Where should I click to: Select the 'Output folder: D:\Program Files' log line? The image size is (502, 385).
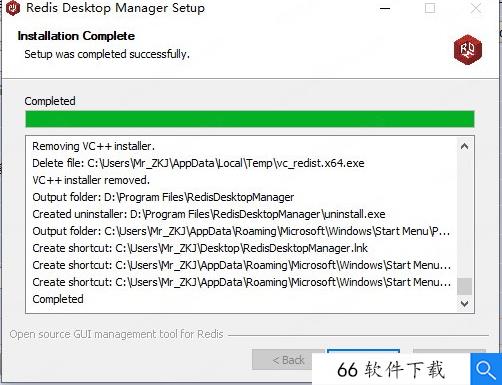(x=163, y=197)
